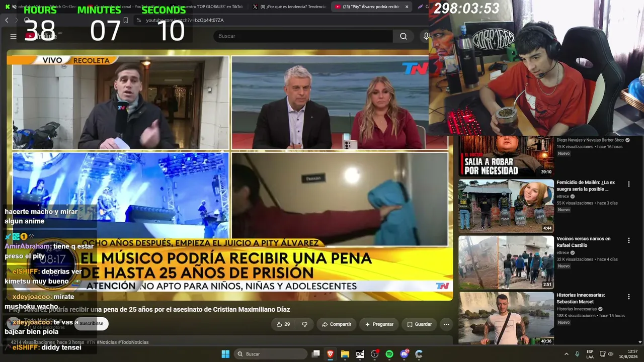The width and height of the screenshot is (644, 362).
Task: Click the #Noticias hashtag link
Action: click(107, 342)
